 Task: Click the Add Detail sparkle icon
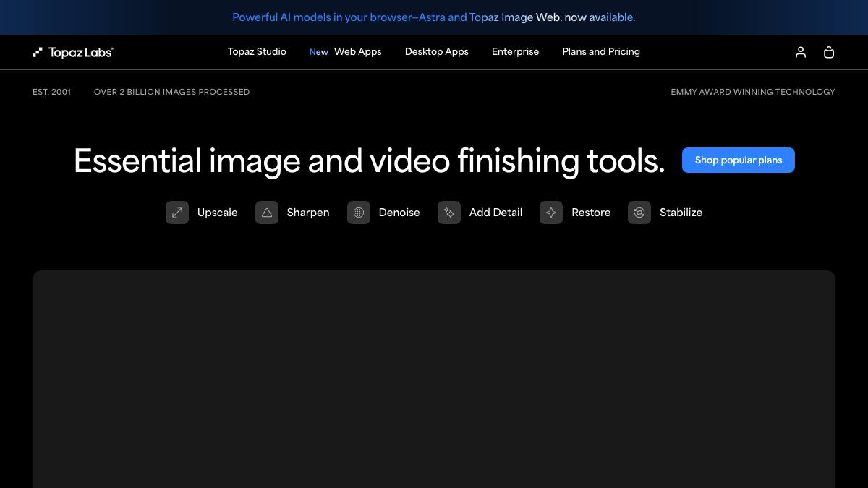click(449, 213)
